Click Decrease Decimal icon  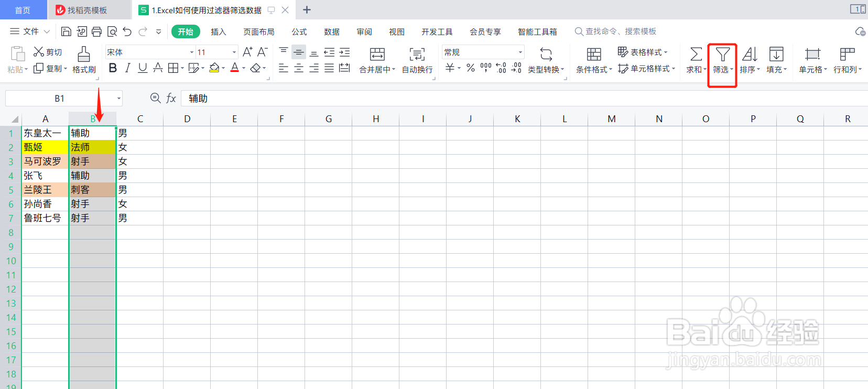pyautogui.click(x=516, y=68)
